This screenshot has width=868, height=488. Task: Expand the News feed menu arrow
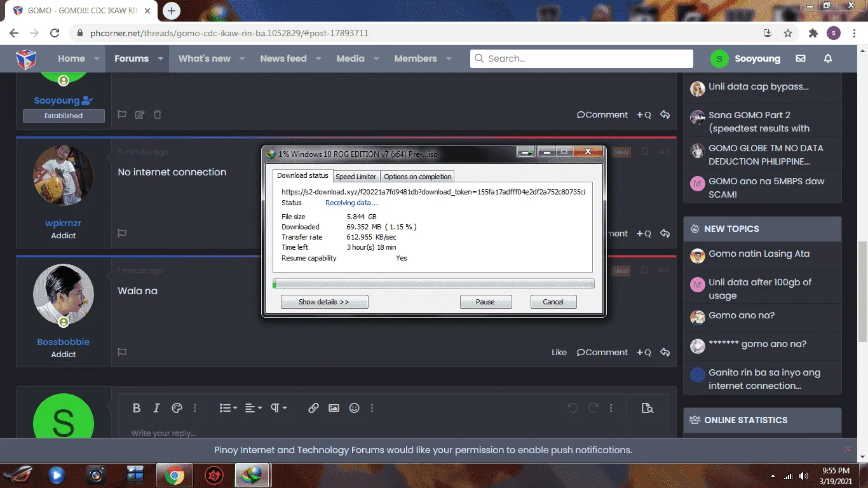318,58
